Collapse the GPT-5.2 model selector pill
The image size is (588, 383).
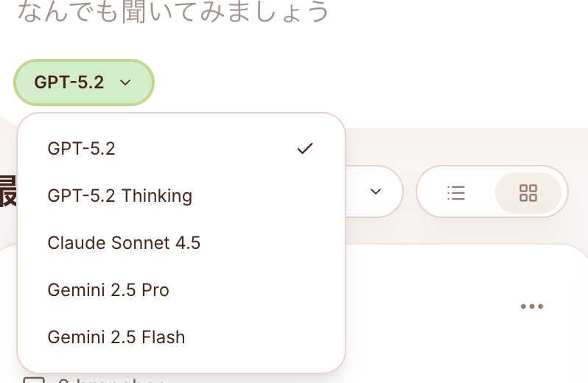pos(83,82)
